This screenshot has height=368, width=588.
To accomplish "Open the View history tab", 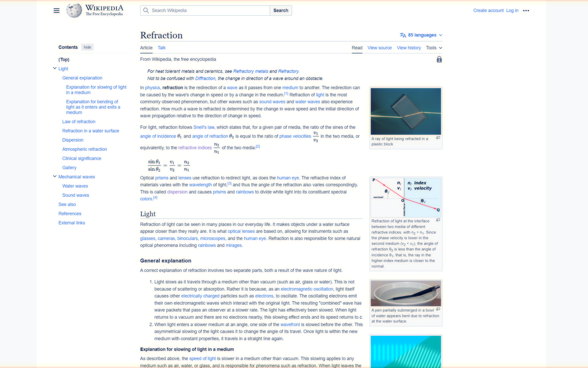I will pyautogui.click(x=408, y=47).
